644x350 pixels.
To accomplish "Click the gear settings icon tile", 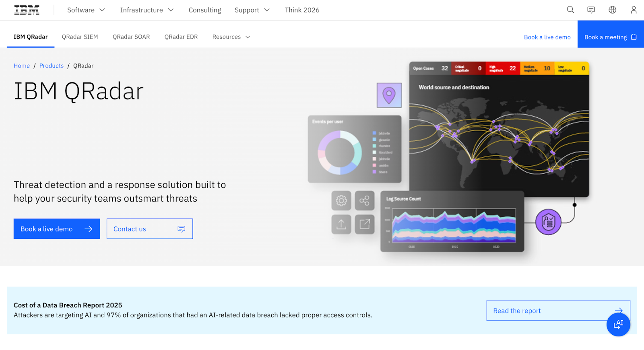I will [341, 200].
